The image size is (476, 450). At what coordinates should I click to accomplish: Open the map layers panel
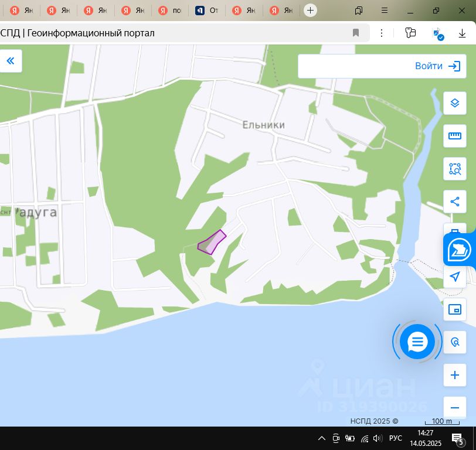(x=454, y=103)
